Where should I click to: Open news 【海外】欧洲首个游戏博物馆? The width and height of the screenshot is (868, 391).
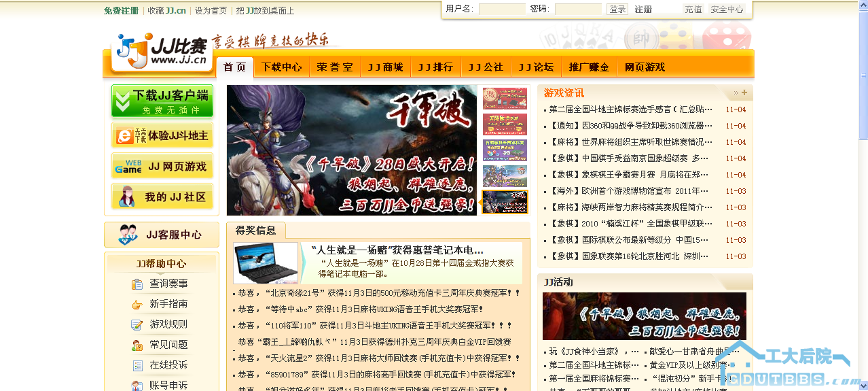click(629, 191)
